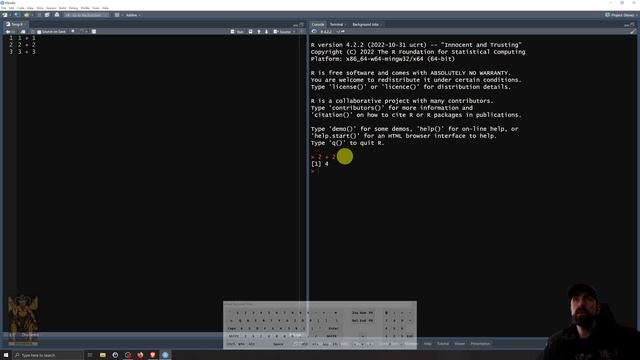Image resolution: width=640 pixels, height=360 pixels.
Task: Switch to the Terminal tab
Action: (337, 24)
